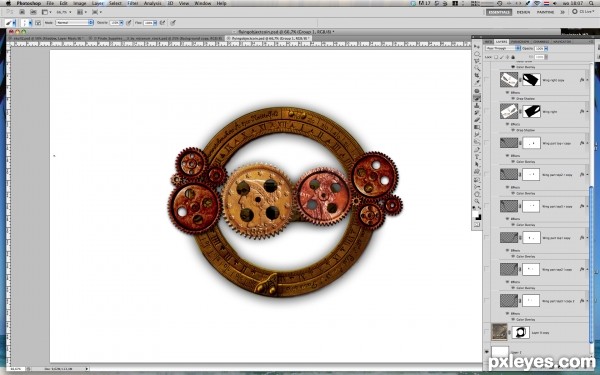
Task: Toggle Quick Mask mode at toolbox bottom
Action: [477, 225]
